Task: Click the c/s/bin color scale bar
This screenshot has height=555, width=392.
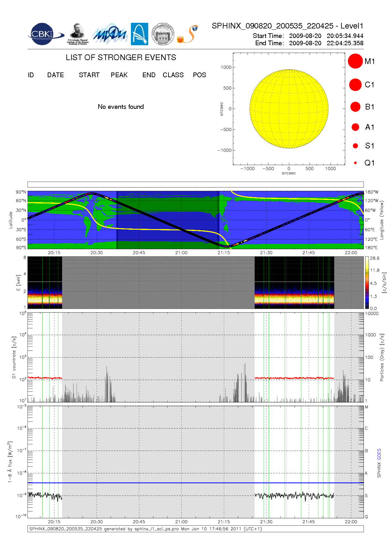Action: (x=367, y=283)
